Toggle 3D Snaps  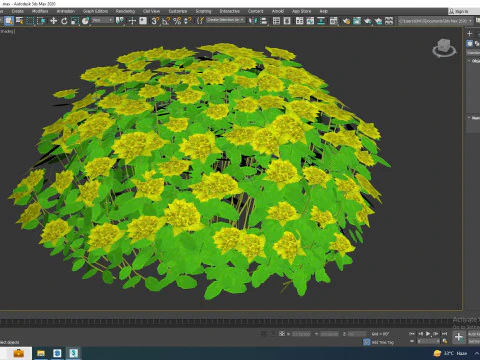tap(155, 21)
